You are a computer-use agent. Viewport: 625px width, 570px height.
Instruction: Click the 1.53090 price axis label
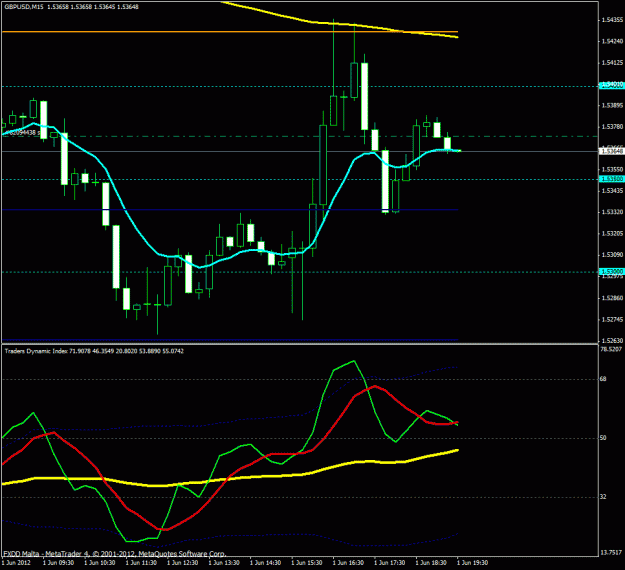[613, 255]
